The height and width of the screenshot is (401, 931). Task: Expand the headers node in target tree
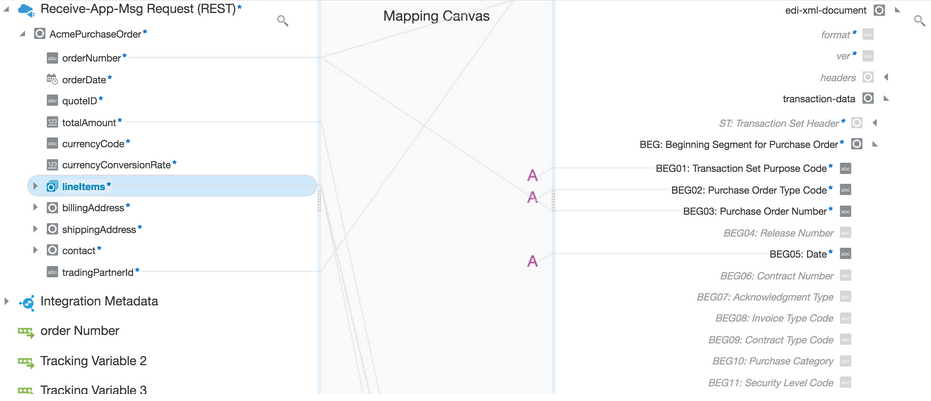(x=886, y=77)
